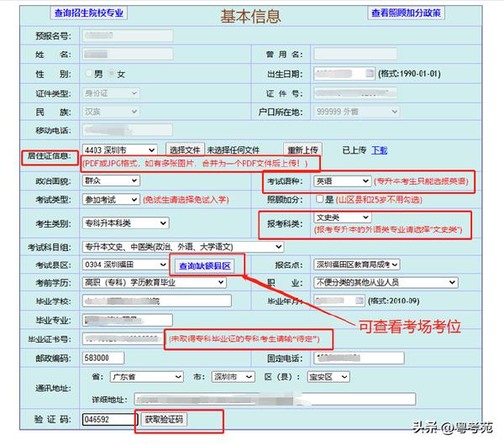Expand the 报考科类 文史类 dropdown

pyautogui.click(x=343, y=217)
